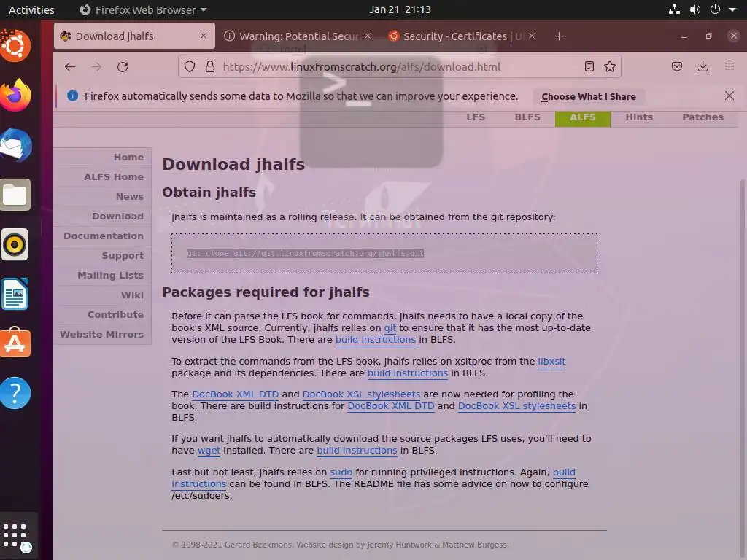Image resolution: width=747 pixels, height=560 pixels.
Task: Click the forward navigation arrow
Action: (97, 67)
